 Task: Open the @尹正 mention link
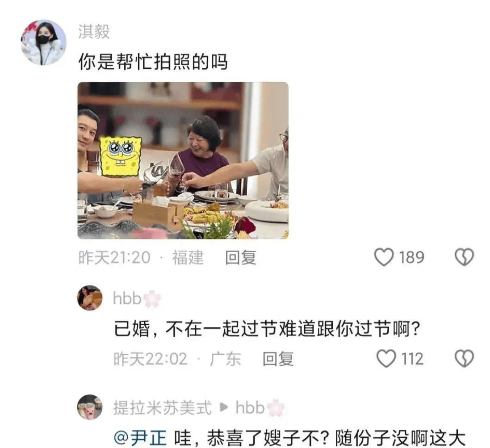point(140,438)
